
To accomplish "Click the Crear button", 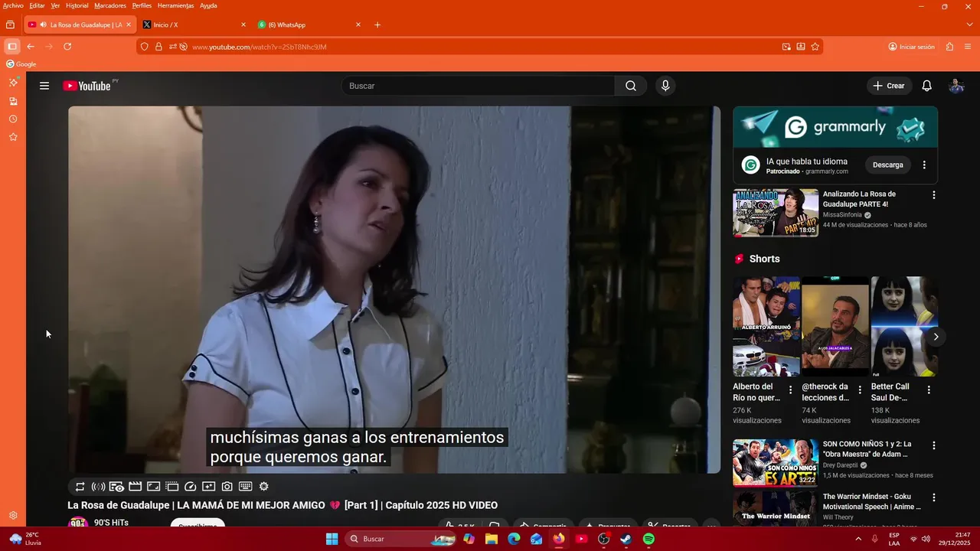I will 889,86.
